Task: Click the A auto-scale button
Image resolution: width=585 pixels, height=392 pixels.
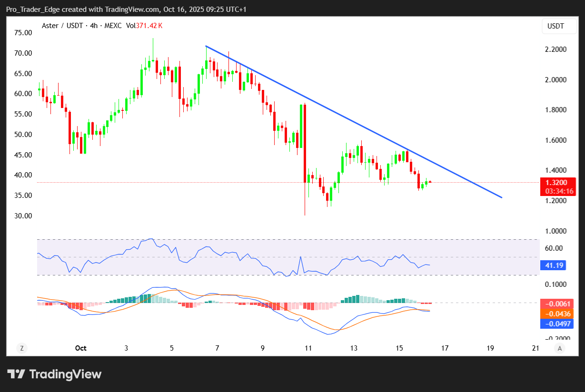Action: [x=560, y=348]
